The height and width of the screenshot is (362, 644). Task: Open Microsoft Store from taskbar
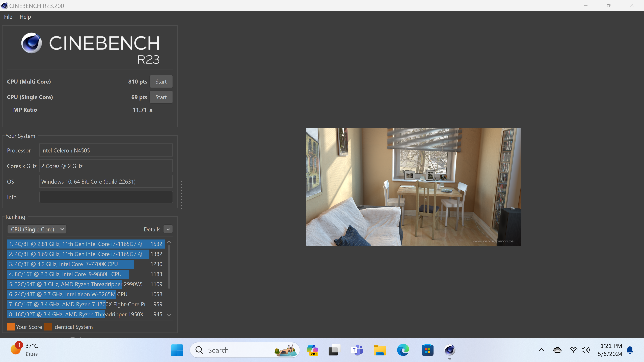click(x=427, y=350)
